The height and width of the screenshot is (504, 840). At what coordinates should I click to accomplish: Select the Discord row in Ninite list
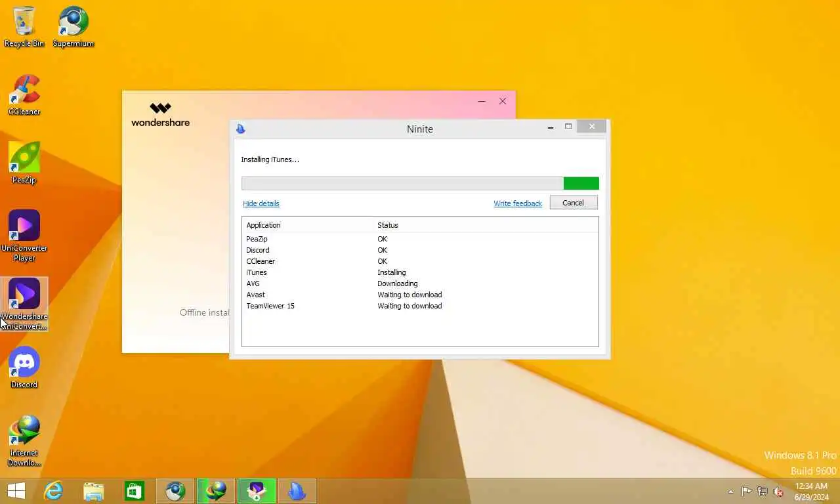[420, 250]
